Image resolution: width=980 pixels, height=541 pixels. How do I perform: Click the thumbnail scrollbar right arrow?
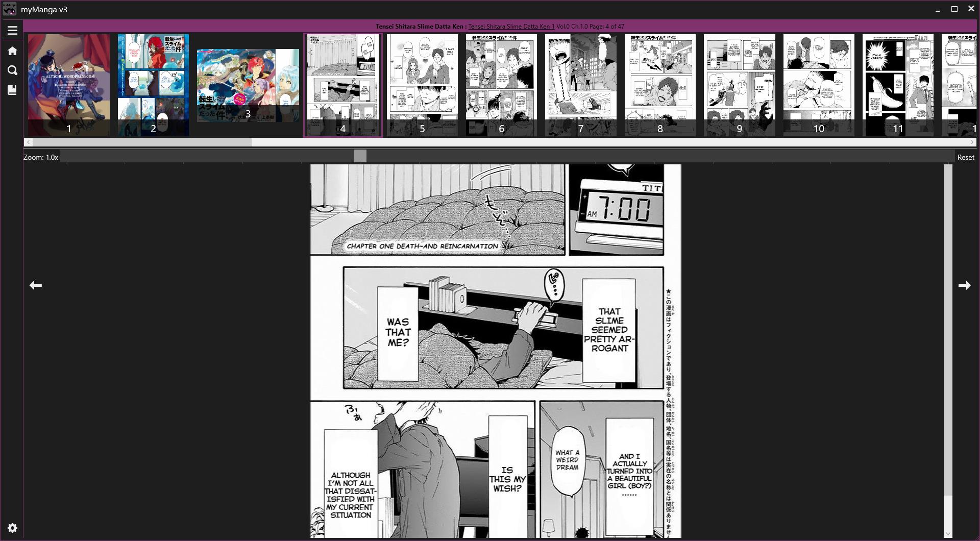[x=972, y=142]
